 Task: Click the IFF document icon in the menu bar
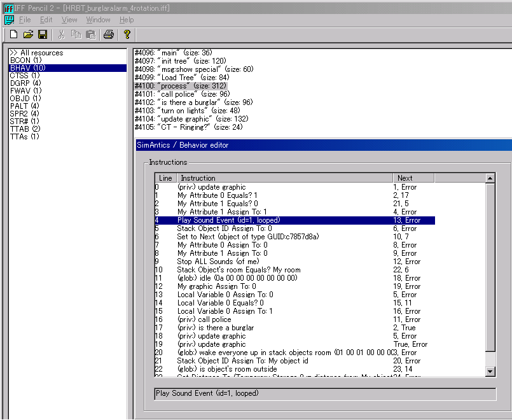[x=9, y=20]
